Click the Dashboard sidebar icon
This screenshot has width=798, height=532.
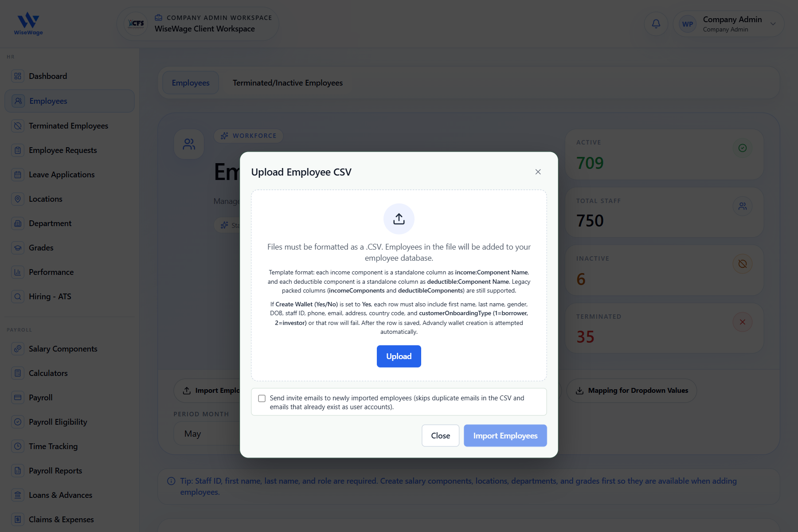[18, 76]
